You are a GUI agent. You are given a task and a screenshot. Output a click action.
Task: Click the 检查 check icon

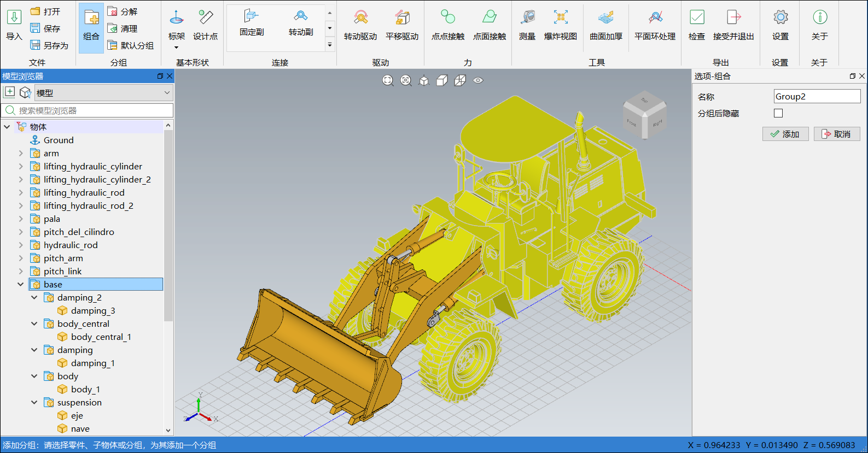[696, 25]
